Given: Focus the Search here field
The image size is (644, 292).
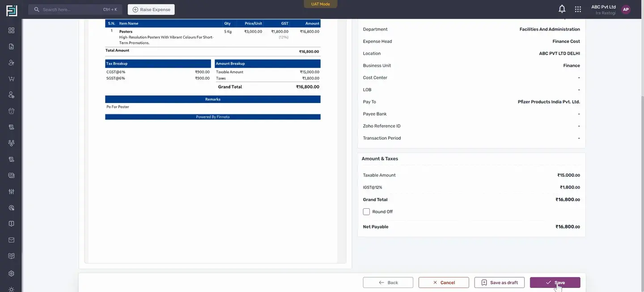Looking at the screenshot, I should 75,9.
